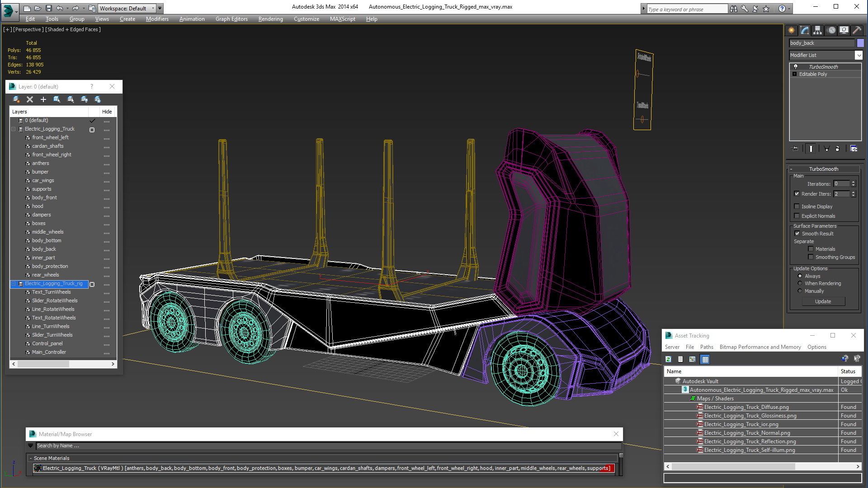Click the binoculars search icon

(x=734, y=9)
